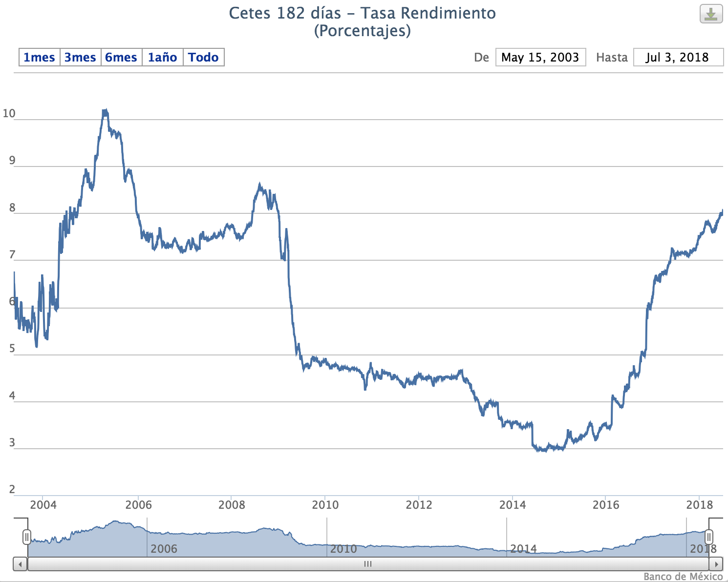Open the Banco de México credit link
This screenshot has height=582, width=728.
[683, 577]
